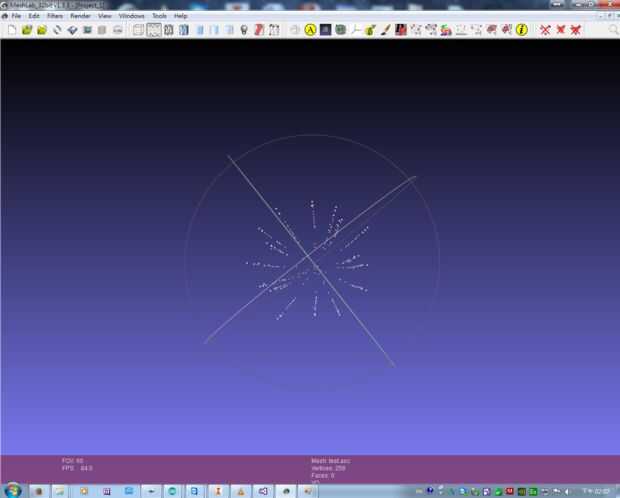Click the green snapshot icon in the toolbar
Screen dimensions: 620x498
coord(87,30)
